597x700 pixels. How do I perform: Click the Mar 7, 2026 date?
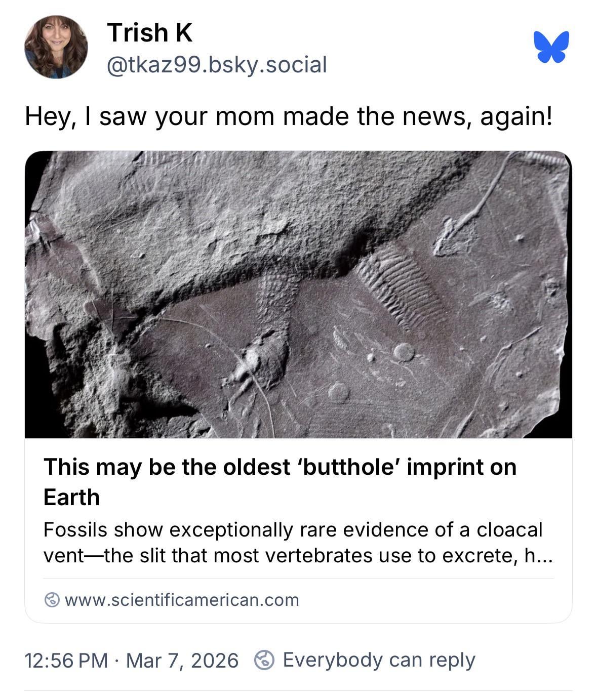tap(182, 661)
